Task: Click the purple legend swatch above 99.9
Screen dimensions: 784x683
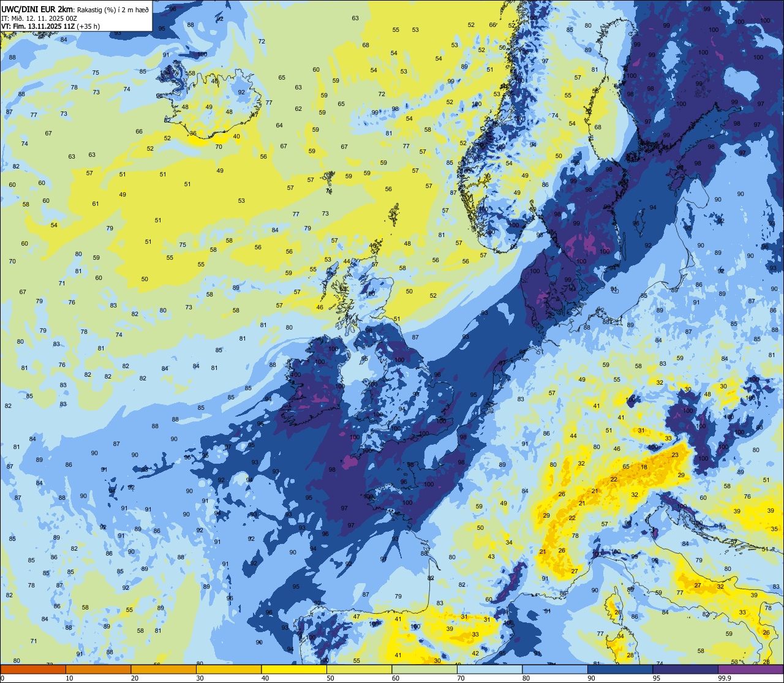Action: click(x=750, y=670)
